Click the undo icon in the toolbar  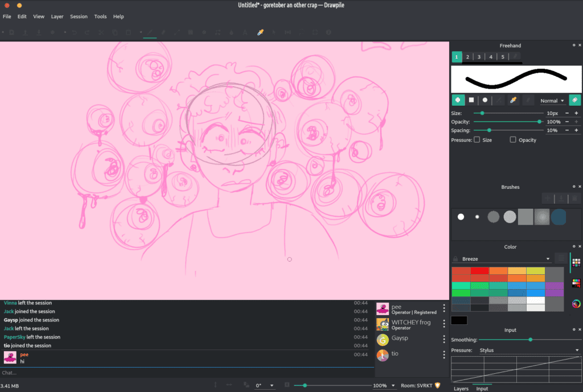coord(74,32)
